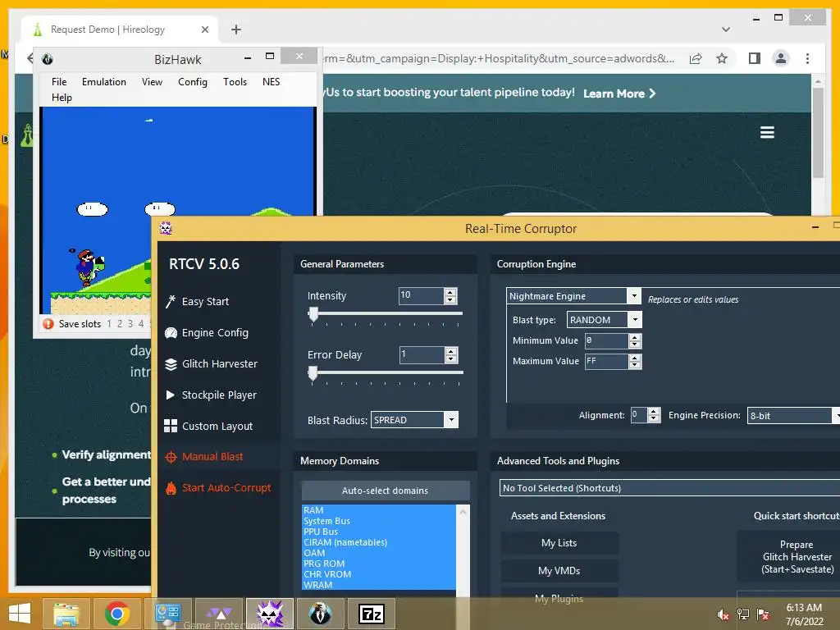The image size is (840, 630).
Task: Toggle the Chrome side panel icon
Action: (x=755, y=58)
